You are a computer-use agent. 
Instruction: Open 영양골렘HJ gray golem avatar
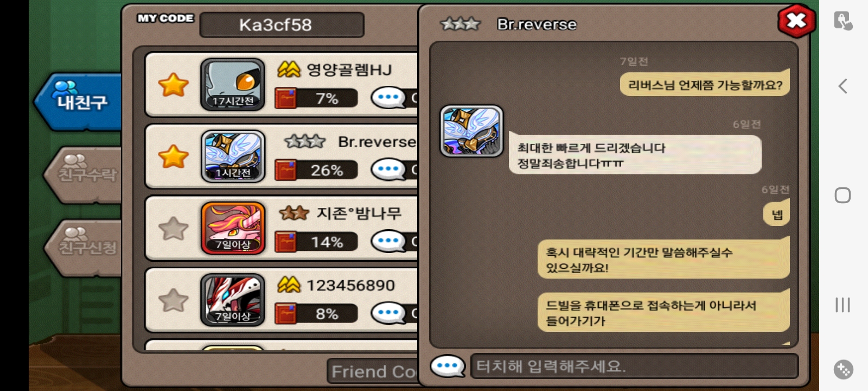pos(233,85)
